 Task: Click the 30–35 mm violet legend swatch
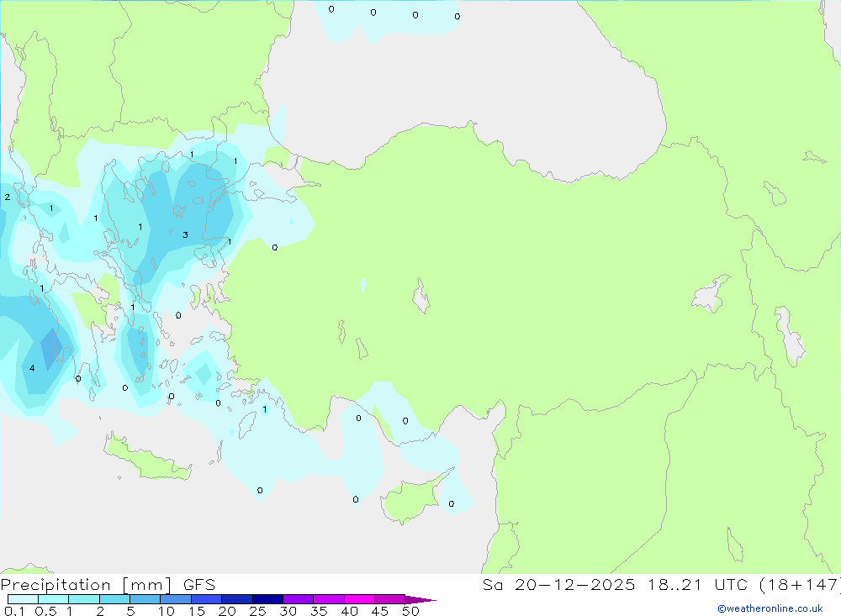299,599
